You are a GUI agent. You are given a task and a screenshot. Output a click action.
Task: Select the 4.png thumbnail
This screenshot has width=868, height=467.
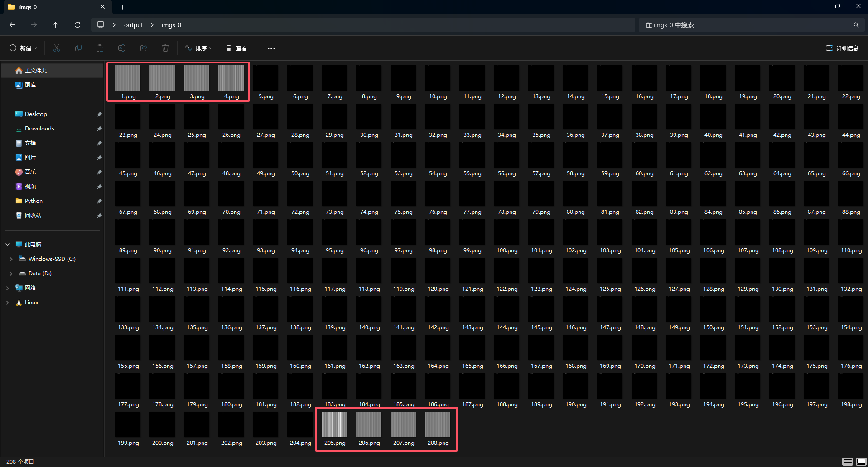[231, 78]
